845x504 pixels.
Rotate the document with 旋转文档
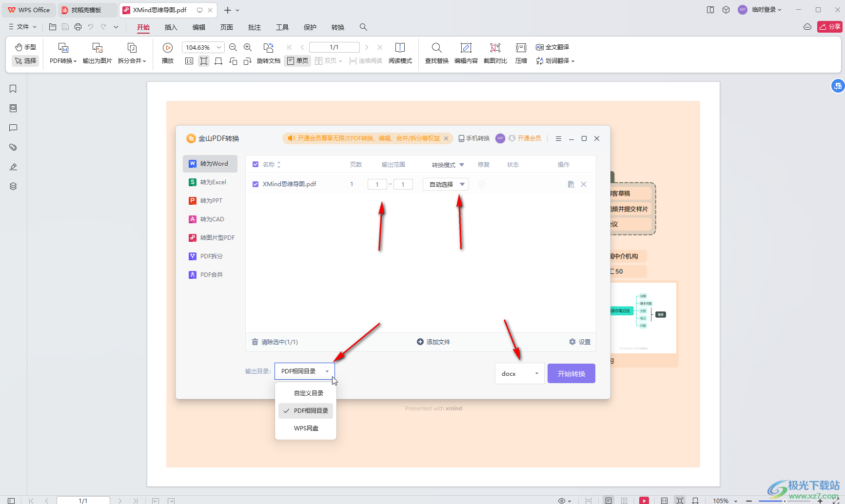[268, 54]
